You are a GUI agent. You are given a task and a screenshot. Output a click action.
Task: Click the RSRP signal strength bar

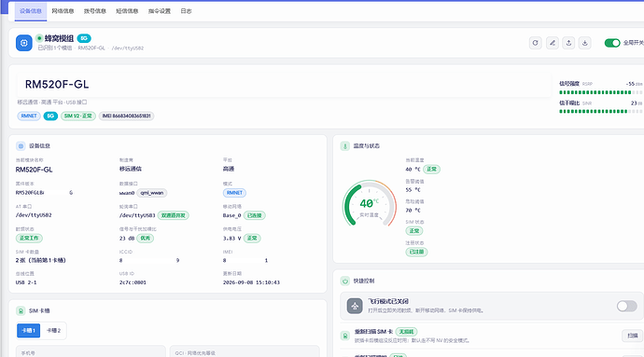click(600, 92)
